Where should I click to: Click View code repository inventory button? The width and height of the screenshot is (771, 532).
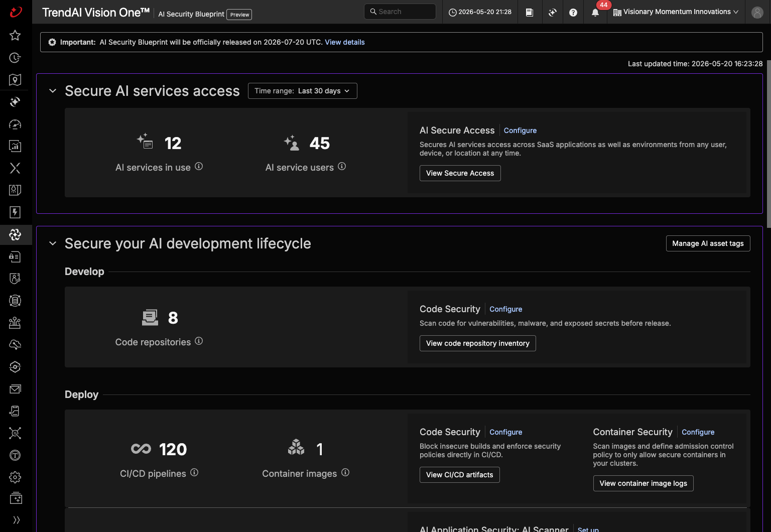tap(478, 343)
